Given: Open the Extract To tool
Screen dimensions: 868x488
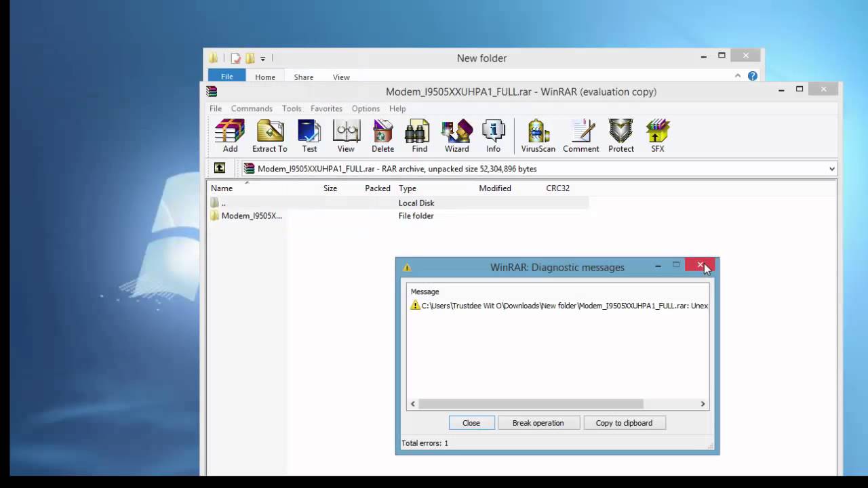Looking at the screenshot, I should tap(269, 136).
